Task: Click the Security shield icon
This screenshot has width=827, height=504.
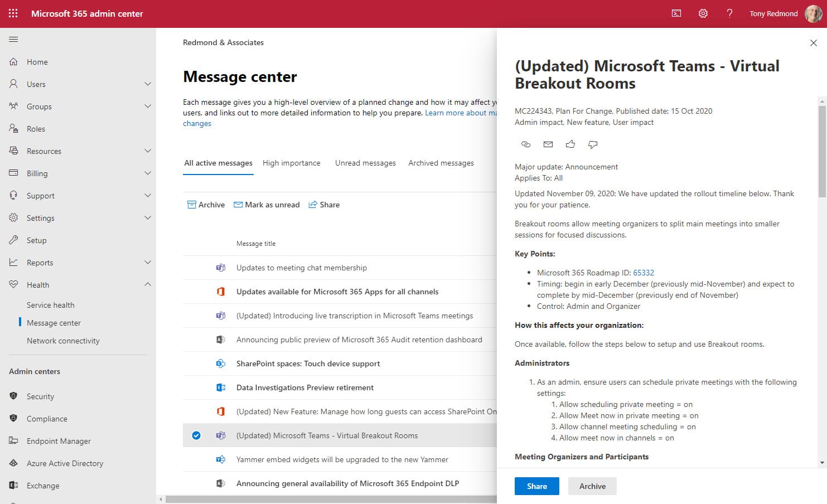Action: (x=13, y=396)
